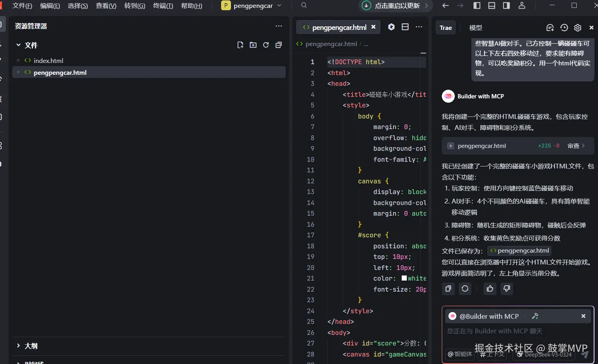Refresh the file explorer list
This screenshot has width=598, height=364.
click(x=266, y=45)
